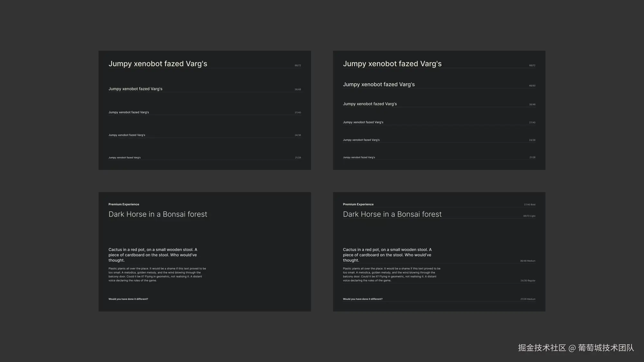Click the "48/60" size label
The height and width of the screenshot is (362, 644).
click(x=532, y=86)
